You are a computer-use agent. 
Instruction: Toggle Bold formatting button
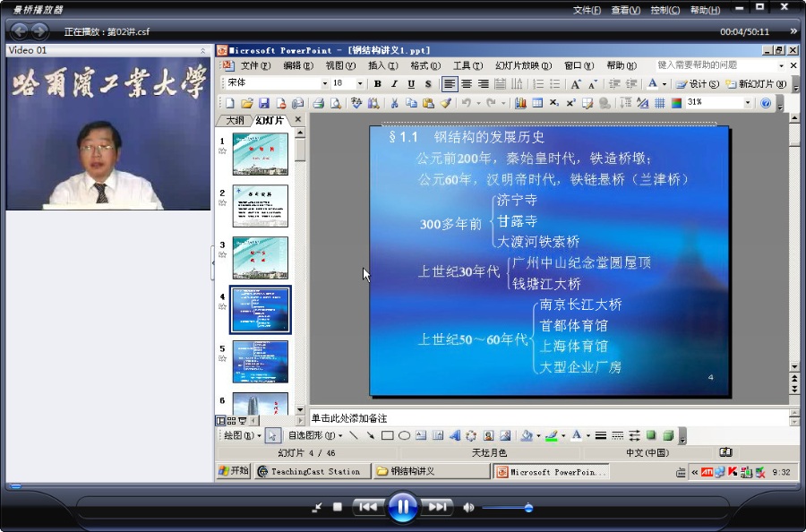point(377,84)
